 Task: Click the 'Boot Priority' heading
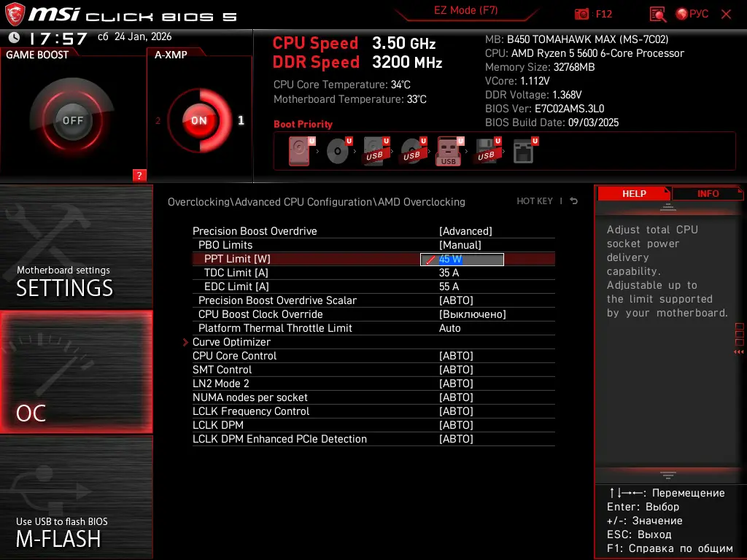pyautogui.click(x=303, y=124)
